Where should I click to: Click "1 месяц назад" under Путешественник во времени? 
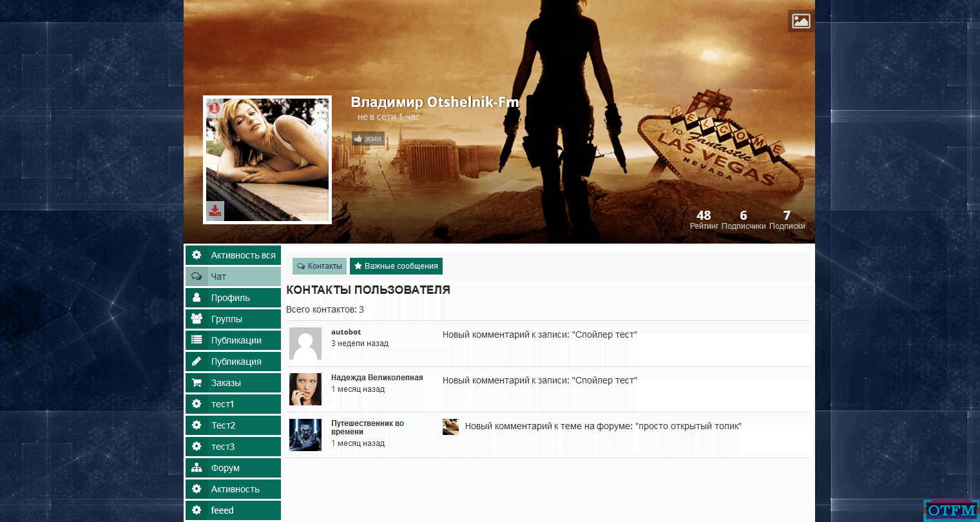(358, 443)
